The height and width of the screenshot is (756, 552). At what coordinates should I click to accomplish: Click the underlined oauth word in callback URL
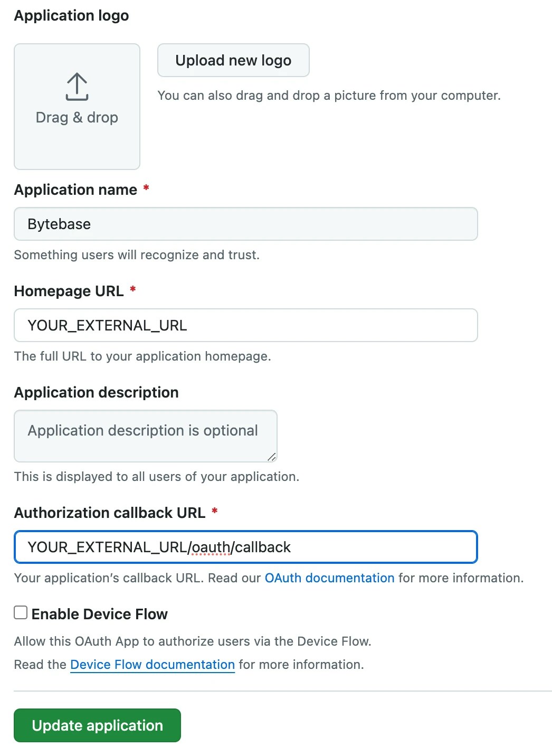[x=212, y=547]
